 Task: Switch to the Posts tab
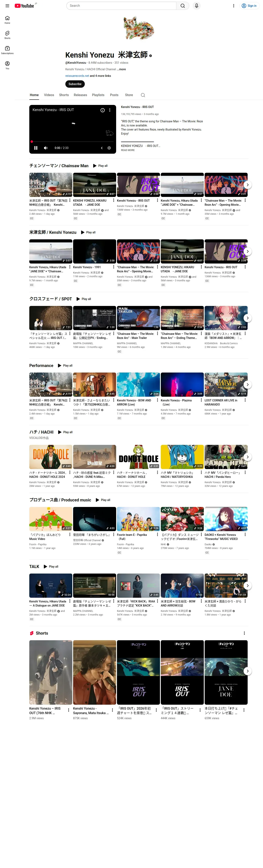point(114,95)
